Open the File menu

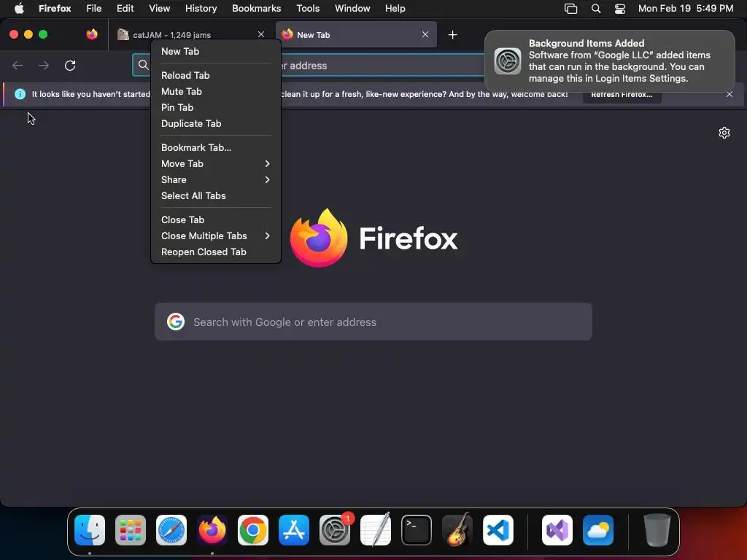click(x=93, y=9)
